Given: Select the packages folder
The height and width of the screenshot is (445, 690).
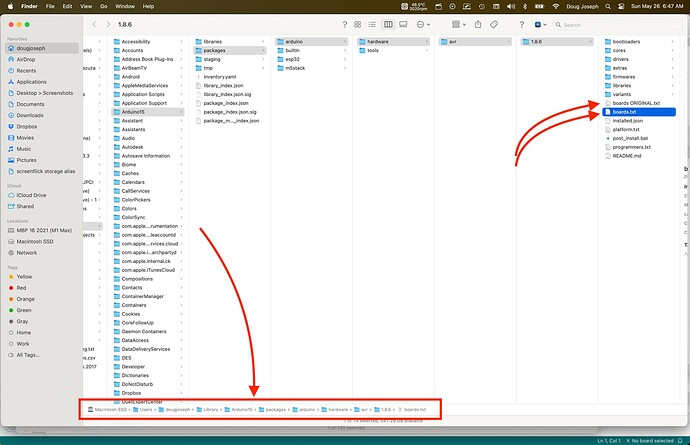Looking at the screenshot, I should point(230,51).
